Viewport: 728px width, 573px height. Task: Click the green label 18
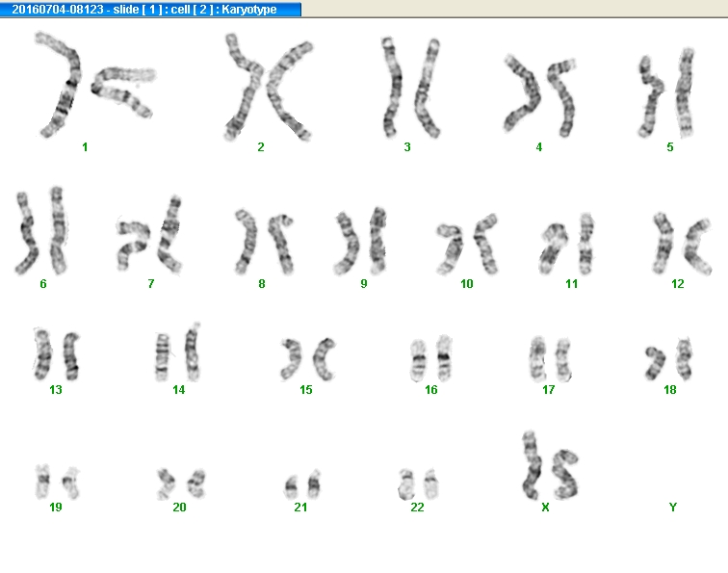[670, 390]
